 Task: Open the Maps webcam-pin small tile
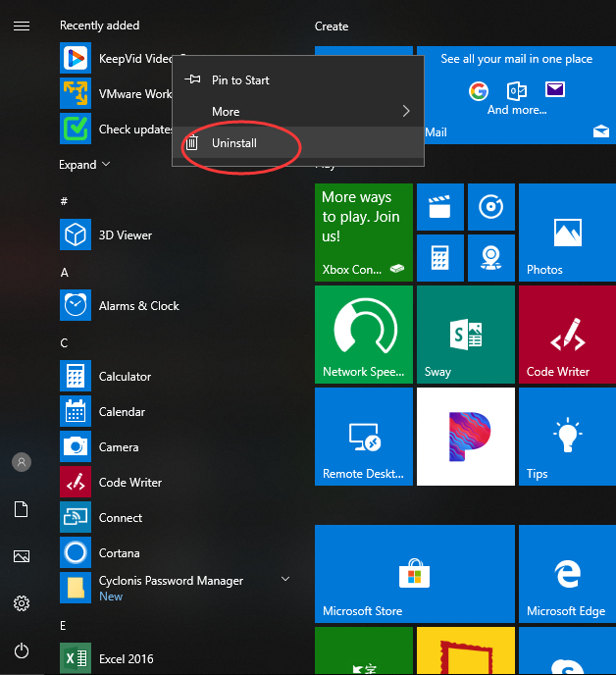[x=491, y=258]
